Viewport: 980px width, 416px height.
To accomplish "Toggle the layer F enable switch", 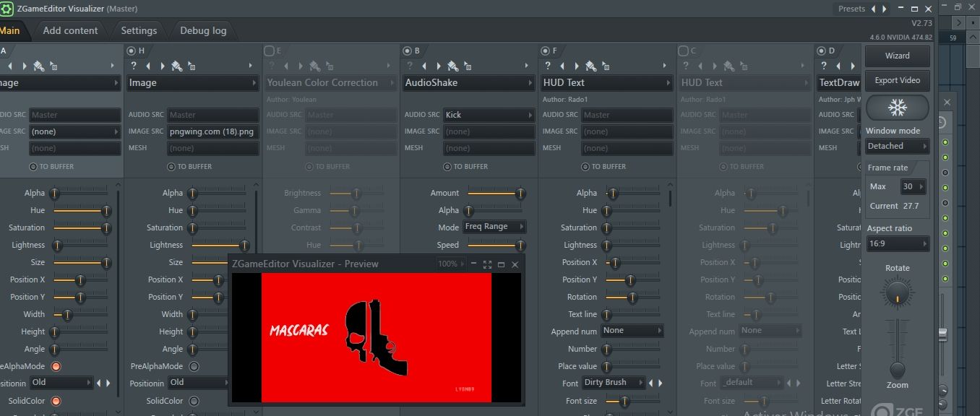I will pos(545,51).
